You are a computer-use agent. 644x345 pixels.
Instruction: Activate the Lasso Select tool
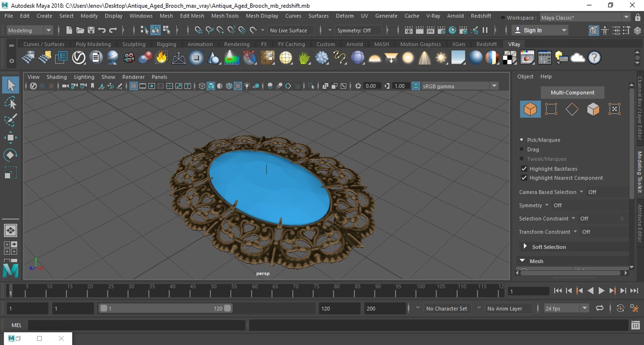[11, 103]
